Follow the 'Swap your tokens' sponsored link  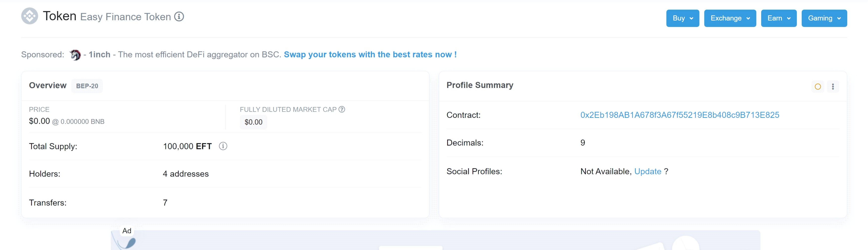coord(370,55)
